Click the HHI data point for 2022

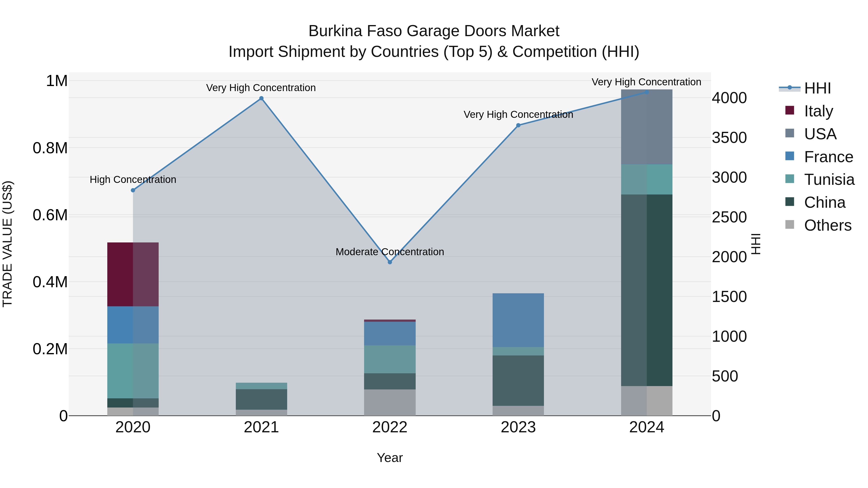pyautogui.click(x=390, y=262)
